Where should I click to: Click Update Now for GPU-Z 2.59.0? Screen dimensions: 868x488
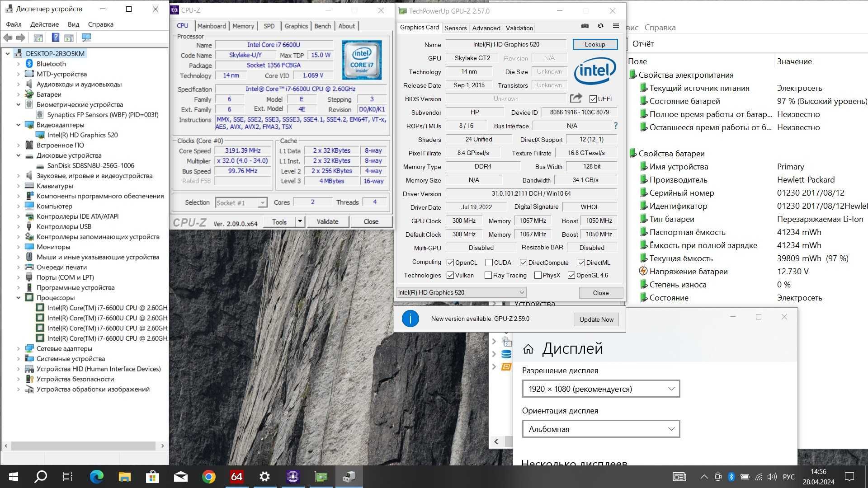click(x=595, y=319)
